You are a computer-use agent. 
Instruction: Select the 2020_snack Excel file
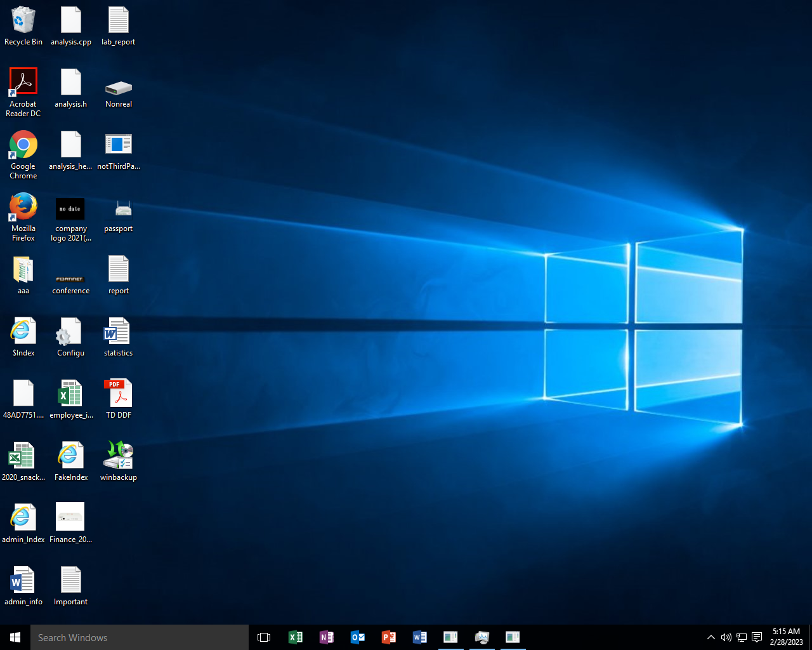tap(23, 461)
